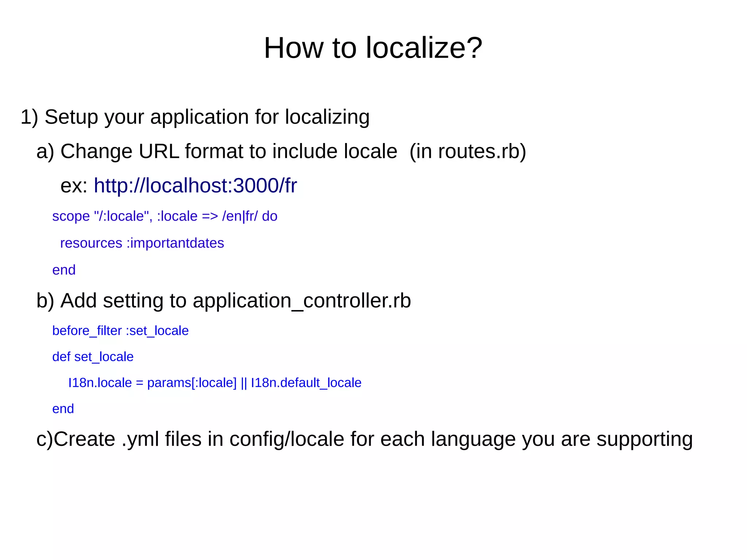The height and width of the screenshot is (560, 747).
Task: Click 'Add setting to application_controller.rb' line
Action: coord(235,301)
